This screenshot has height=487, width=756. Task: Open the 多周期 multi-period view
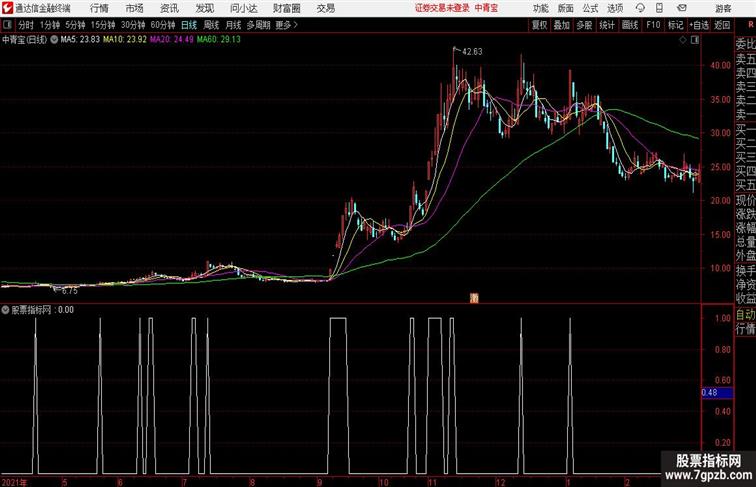tap(258, 25)
